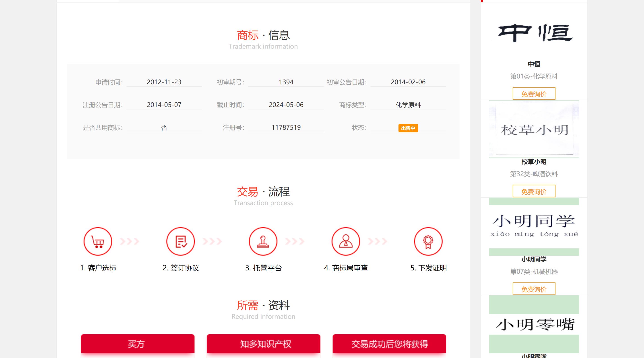Click the 1. 客户选标 step label
Image resolution: width=644 pixels, height=358 pixels.
[x=98, y=268]
